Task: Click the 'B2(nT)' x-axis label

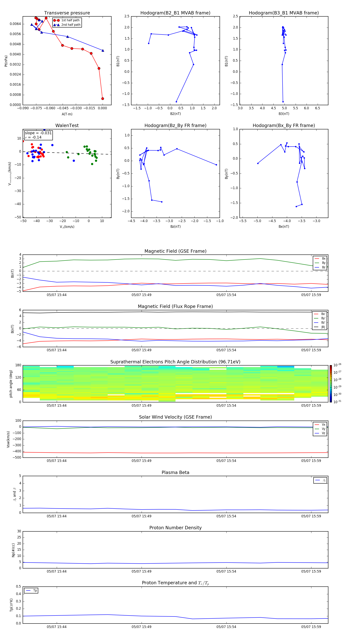Action: [175, 114]
